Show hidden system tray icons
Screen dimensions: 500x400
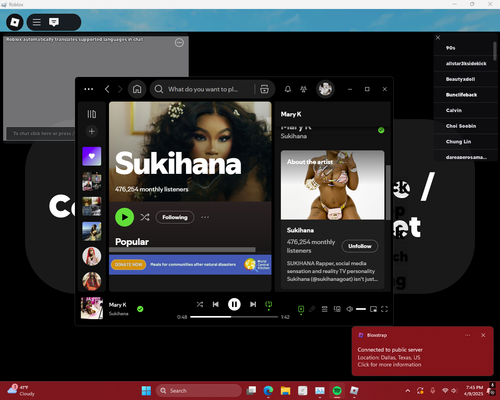pyautogui.click(x=408, y=391)
